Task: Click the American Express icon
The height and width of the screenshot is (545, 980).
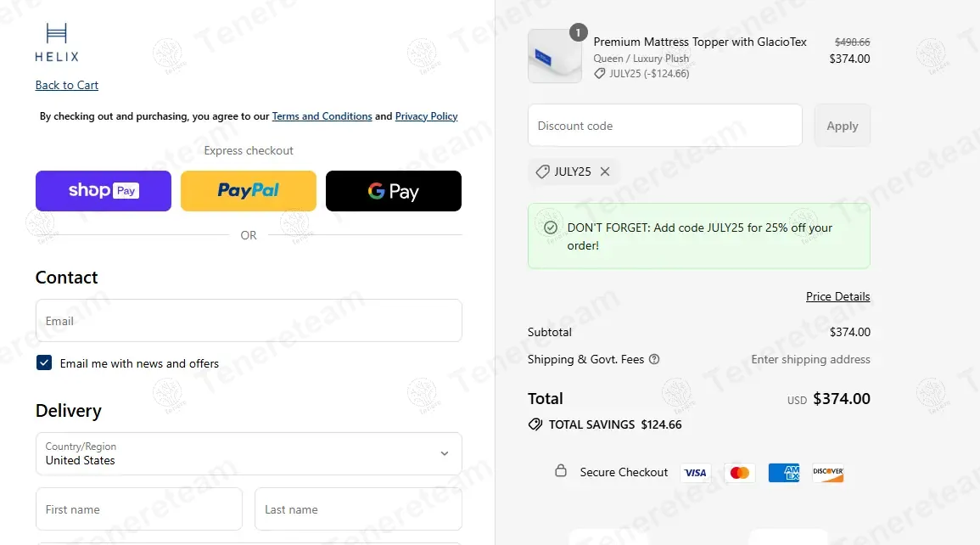Action: coord(784,473)
